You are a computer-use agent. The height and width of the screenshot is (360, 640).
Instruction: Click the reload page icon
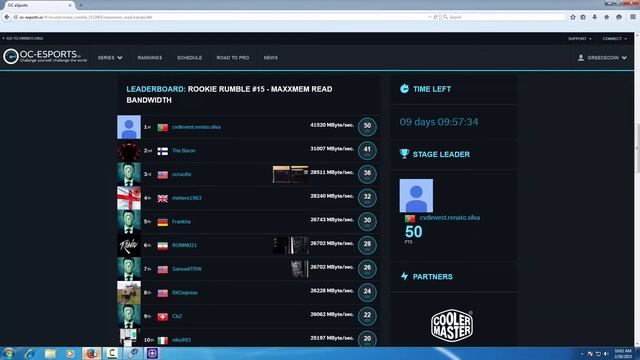coord(436,17)
